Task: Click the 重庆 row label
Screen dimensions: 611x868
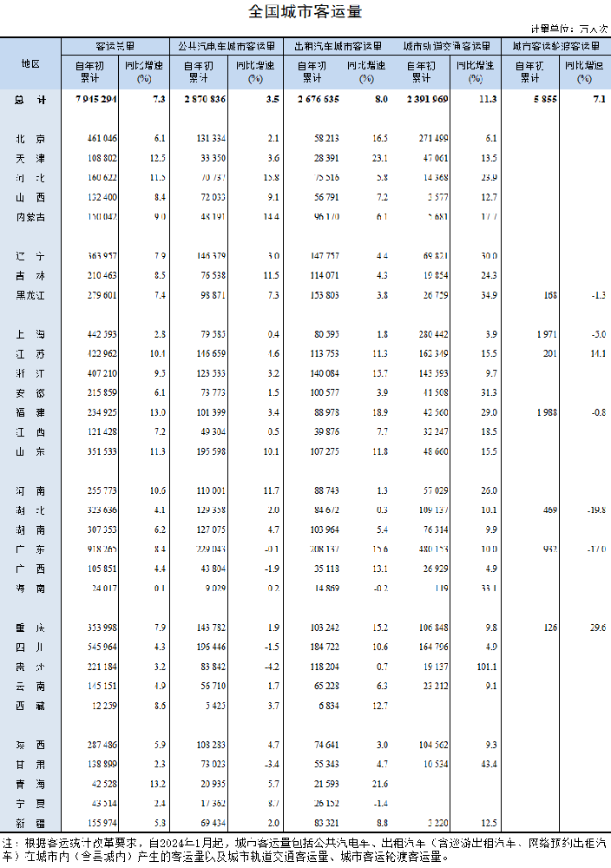Action: [x=30, y=628]
